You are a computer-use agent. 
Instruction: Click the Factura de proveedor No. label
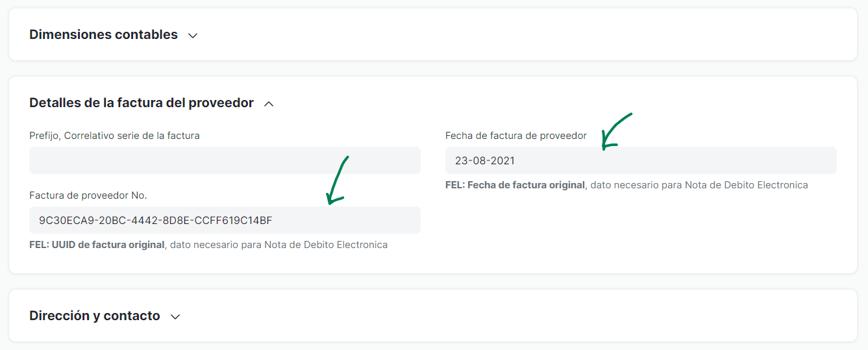coord(88,195)
